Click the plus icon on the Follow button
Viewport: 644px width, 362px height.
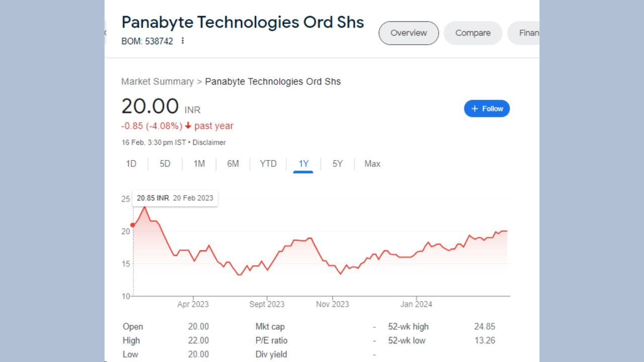click(x=475, y=109)
